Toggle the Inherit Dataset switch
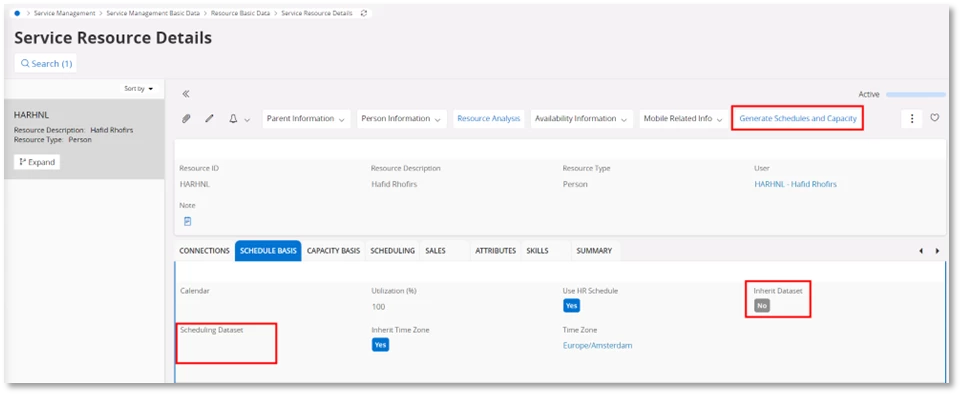The width and height of the screenshot is (962, 396). point(762,305)
